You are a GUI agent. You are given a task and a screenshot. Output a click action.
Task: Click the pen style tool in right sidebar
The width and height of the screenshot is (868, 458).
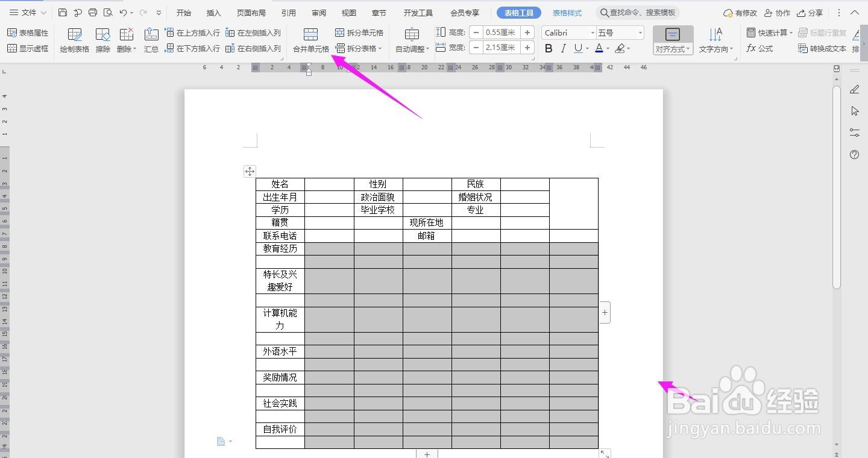pyautogui.click(x=854, y=89)
